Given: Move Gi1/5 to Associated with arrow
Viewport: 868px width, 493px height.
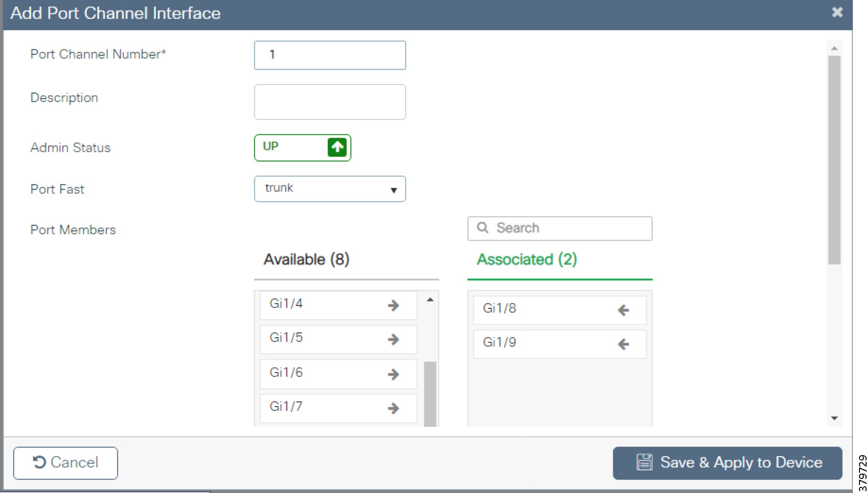Looking at the screenshot, I should (393, 340).
